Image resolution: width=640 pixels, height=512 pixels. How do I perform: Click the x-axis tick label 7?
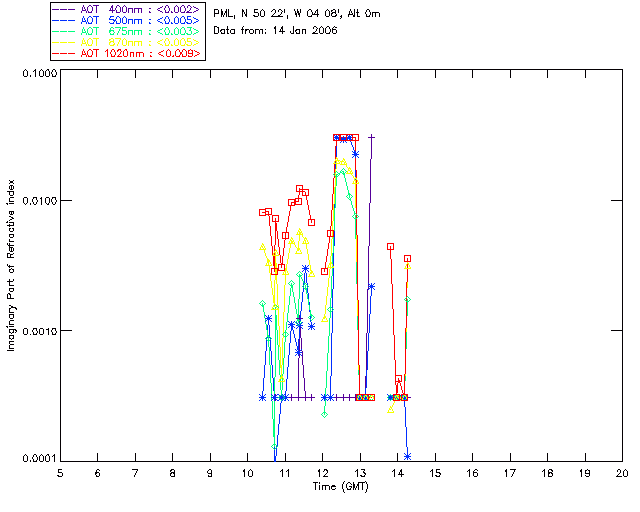coord(135,473)
